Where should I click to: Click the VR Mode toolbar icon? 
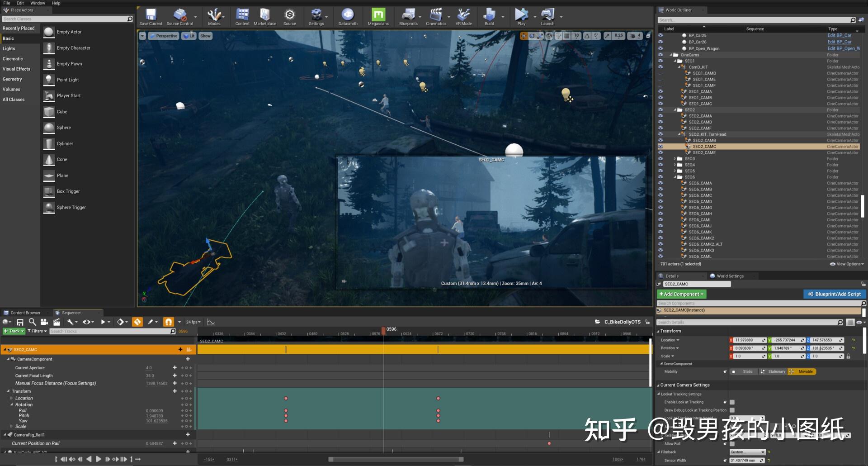pos(463,17)
